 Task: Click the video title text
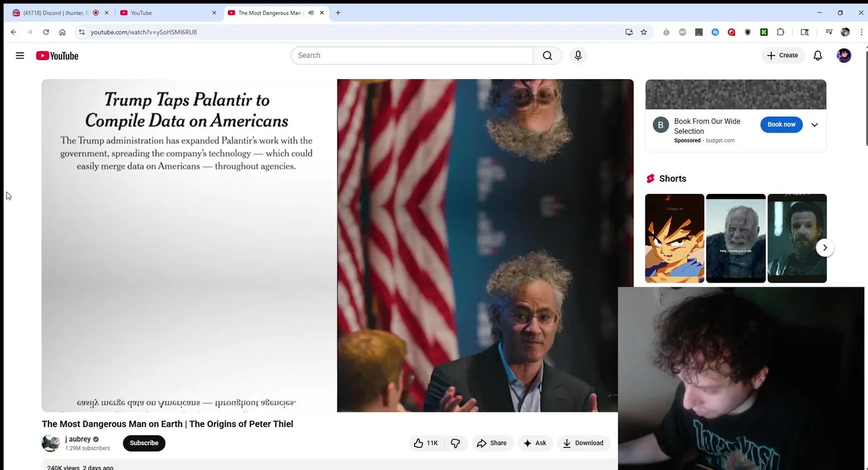click(167, 424)
